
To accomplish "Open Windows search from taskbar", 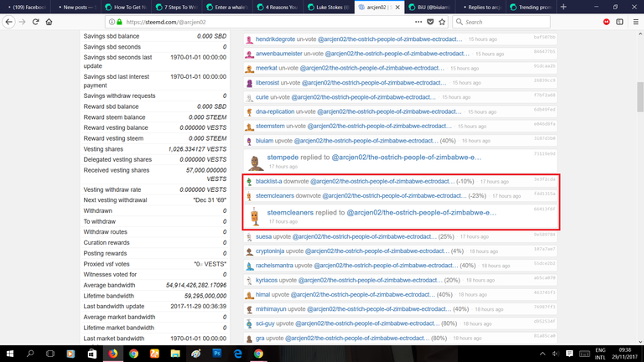I will coord(30,354).
